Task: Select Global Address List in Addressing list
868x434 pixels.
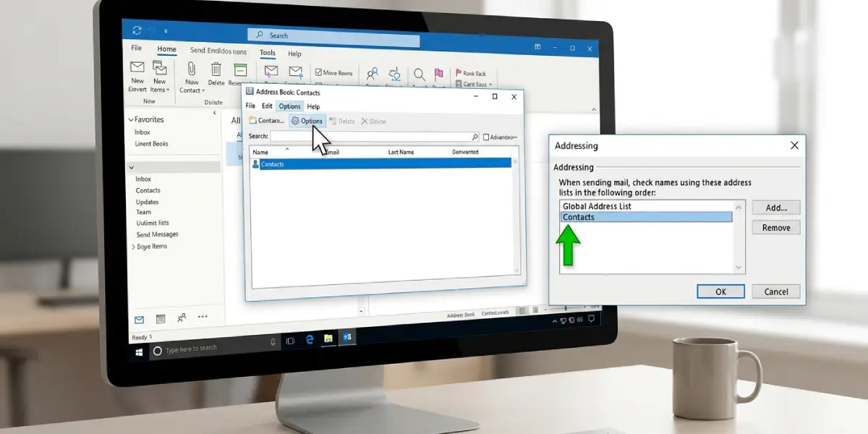Action: pyautogui.click(x=647, y=206)
